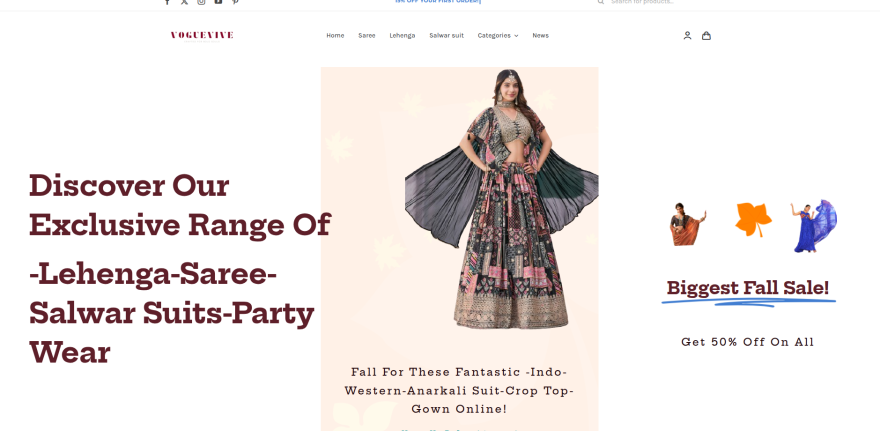
Task: Click the search magnifier icon
Action: [601, 2]
